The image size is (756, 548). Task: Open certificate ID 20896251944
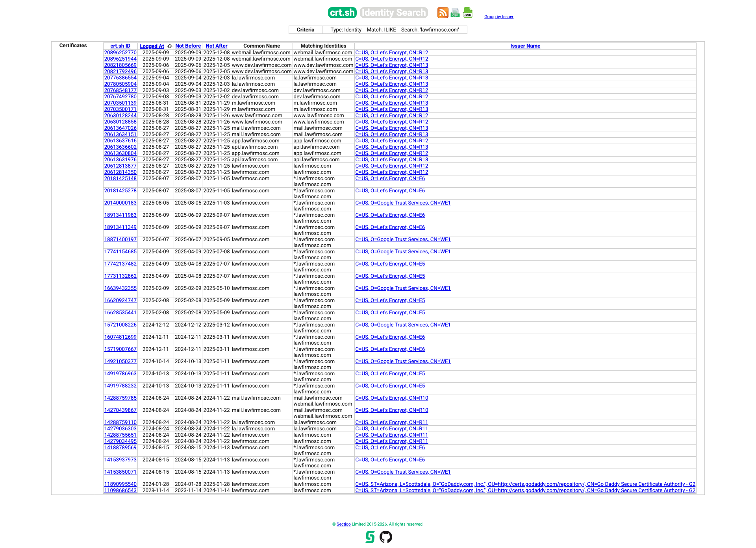click(x=120, y=59)
